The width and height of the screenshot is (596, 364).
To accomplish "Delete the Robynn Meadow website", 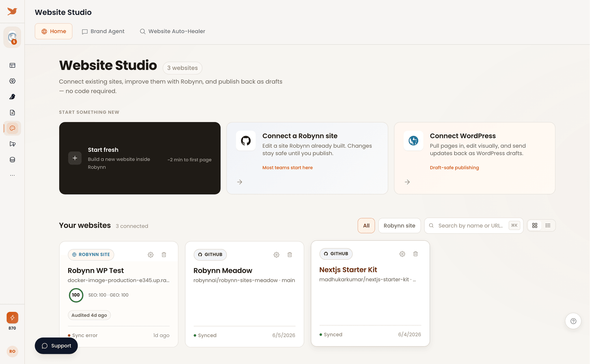I will coord(290,255).
